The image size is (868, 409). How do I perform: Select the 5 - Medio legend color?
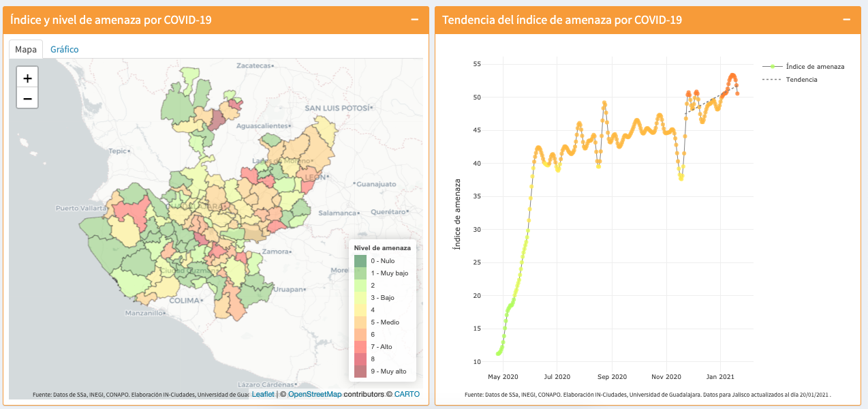[x=360, y=322]
